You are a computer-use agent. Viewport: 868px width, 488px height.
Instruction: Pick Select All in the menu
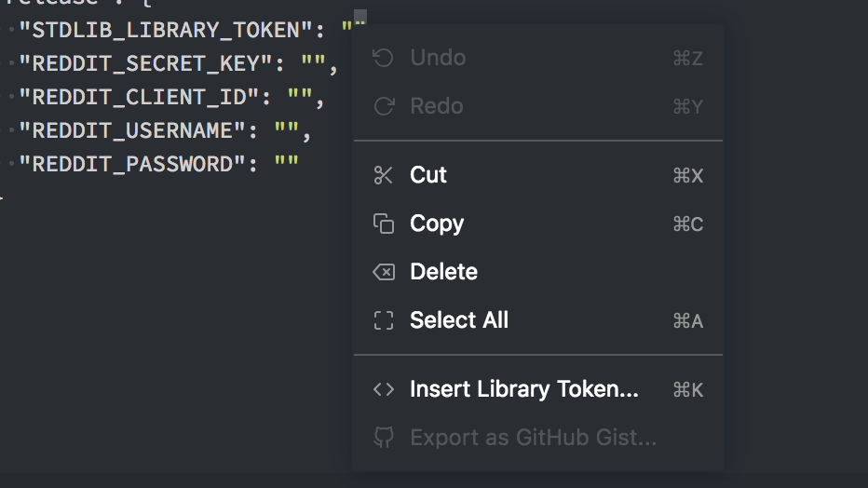coord(459,320)
